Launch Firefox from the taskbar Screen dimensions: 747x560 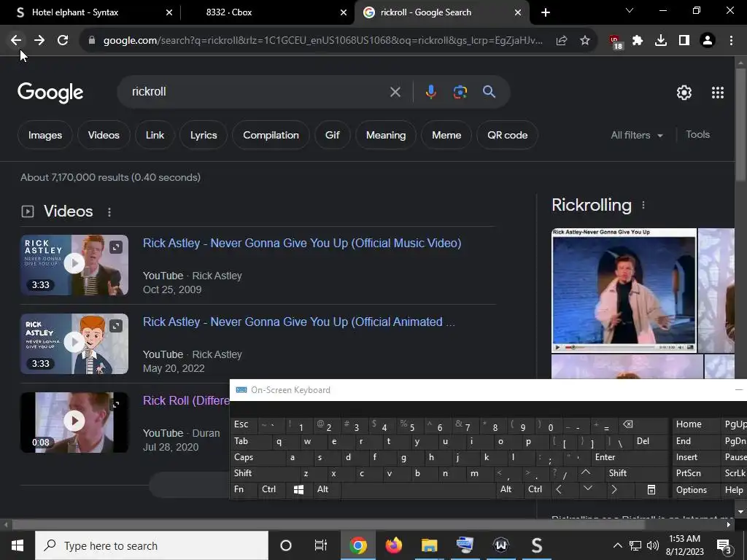pyautogui.click(x=393, y=545)
